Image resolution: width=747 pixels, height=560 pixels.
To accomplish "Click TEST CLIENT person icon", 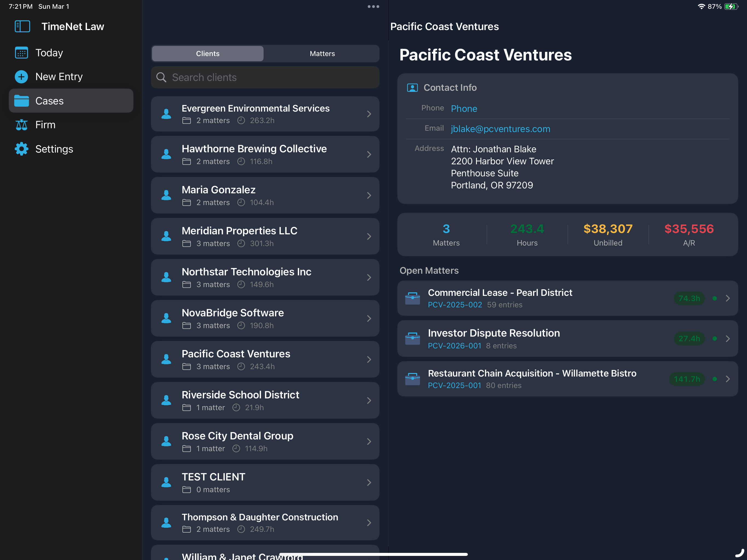I will pyautogui.click(x=166, y=482).
